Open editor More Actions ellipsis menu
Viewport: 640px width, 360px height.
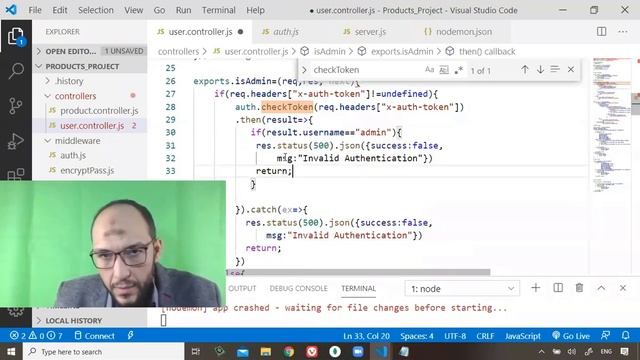coord(622,31)
